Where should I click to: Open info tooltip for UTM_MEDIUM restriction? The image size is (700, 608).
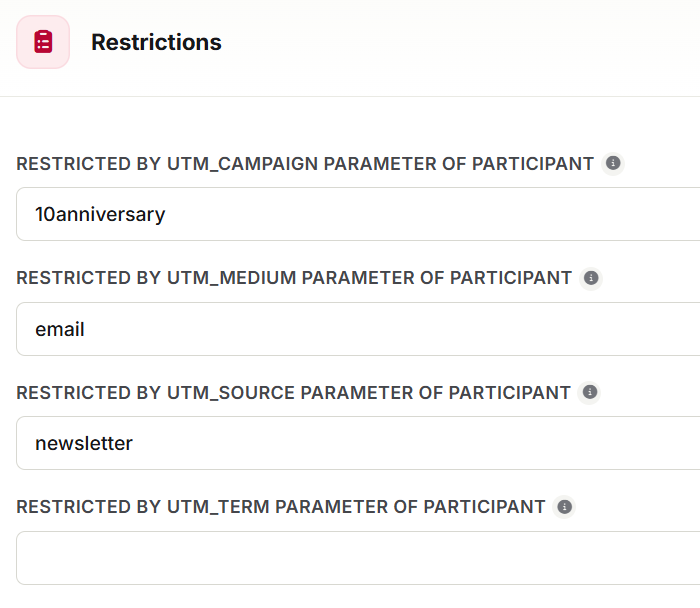(591, 278)
